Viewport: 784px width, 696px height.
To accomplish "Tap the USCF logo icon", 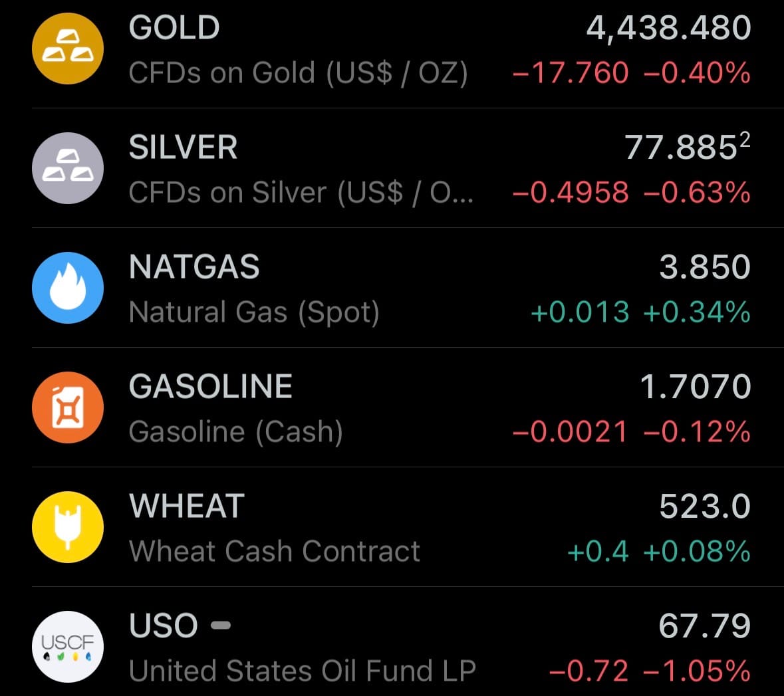I will point(68,646).
